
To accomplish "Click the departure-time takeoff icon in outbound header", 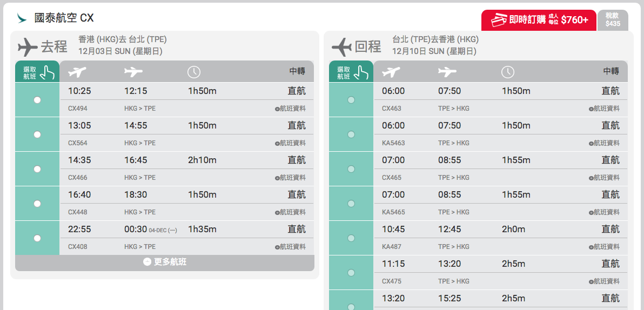I will click(77, 72).
